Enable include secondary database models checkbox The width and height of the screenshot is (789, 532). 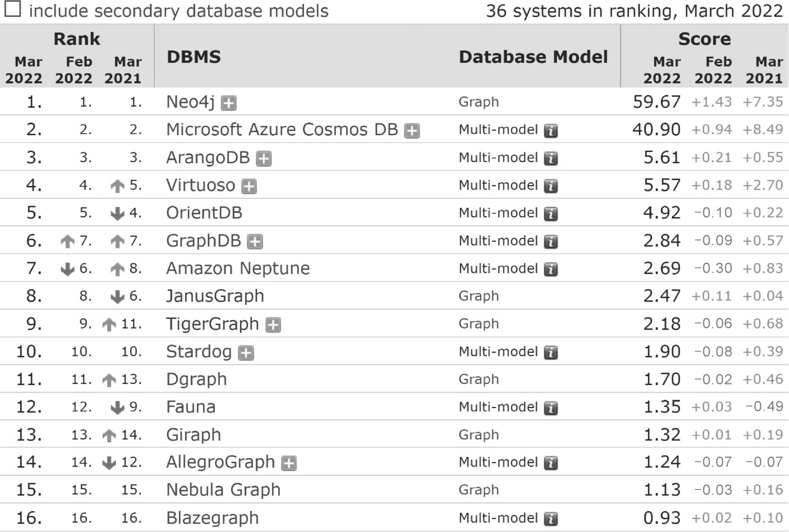click(13, 9)
